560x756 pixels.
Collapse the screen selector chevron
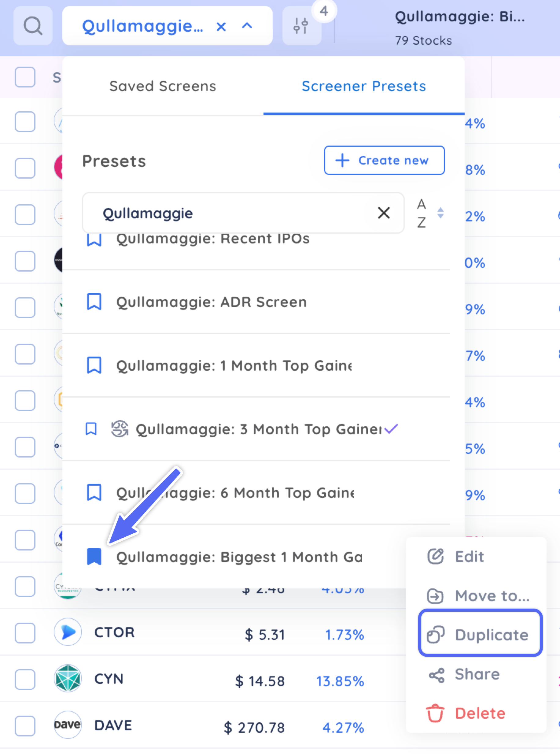point(247,26)
